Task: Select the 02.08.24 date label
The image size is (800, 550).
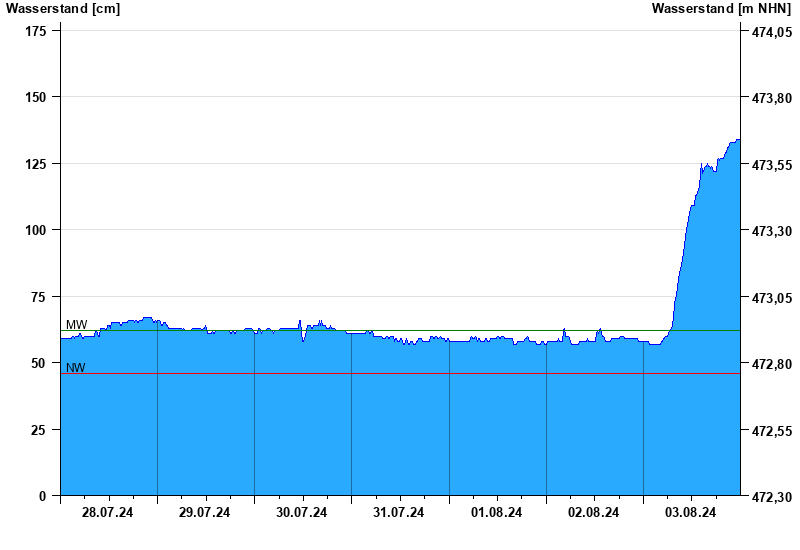Action: 594,513
